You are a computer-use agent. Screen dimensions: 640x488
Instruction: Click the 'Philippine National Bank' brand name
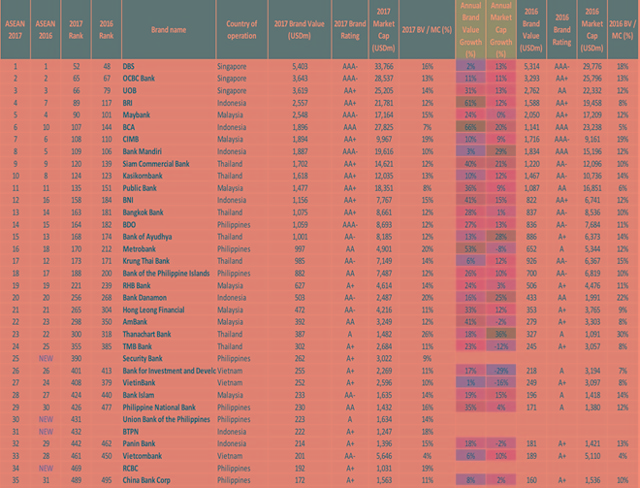[159, 407]
